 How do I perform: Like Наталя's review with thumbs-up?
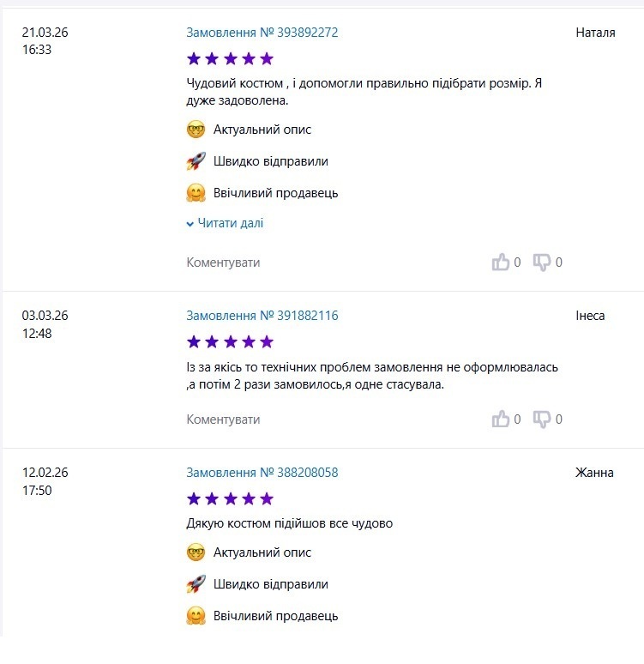(x=501, y=263)
